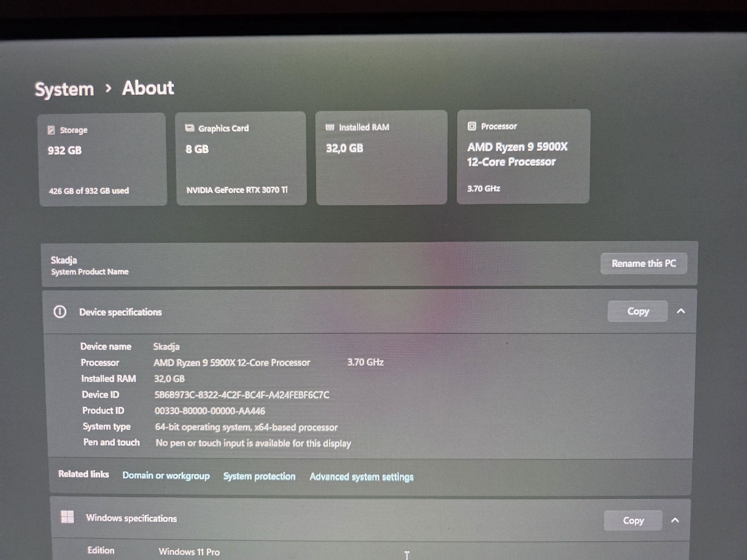Copy the Windows specifications

pyautogui.click(x=633, y=520)
